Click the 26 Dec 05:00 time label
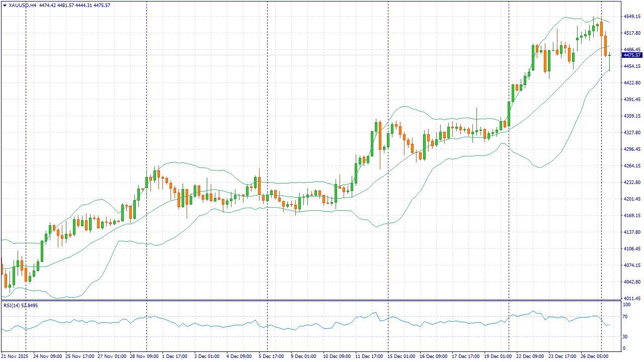This screenshot has height=362, width=644. [x=595, y=356]
